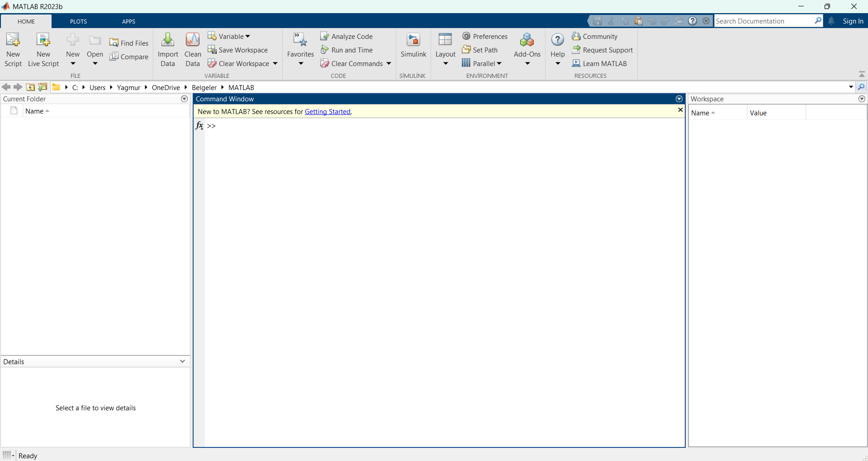Open the address bar history dropdown
The image size is (868, 461).
point(851,87)
